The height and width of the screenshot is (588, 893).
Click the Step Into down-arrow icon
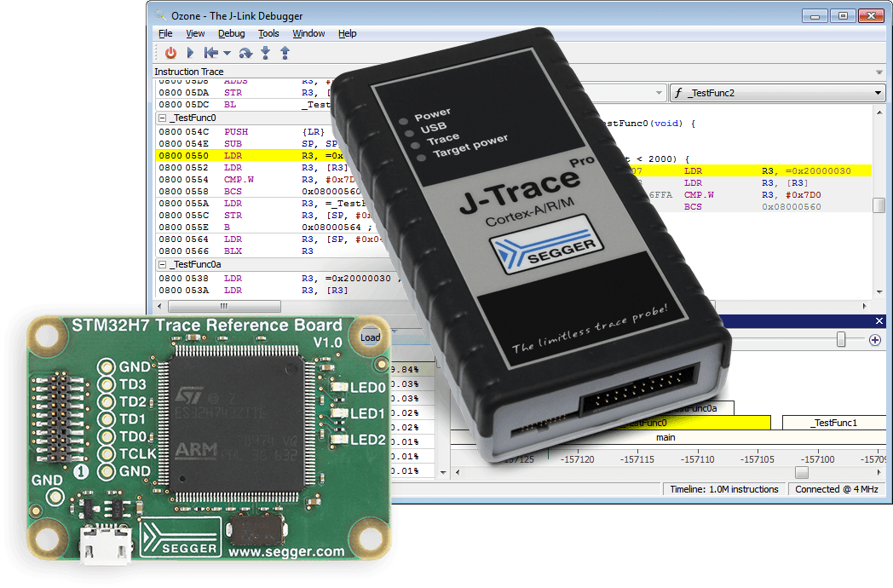(x=266, y=53)
